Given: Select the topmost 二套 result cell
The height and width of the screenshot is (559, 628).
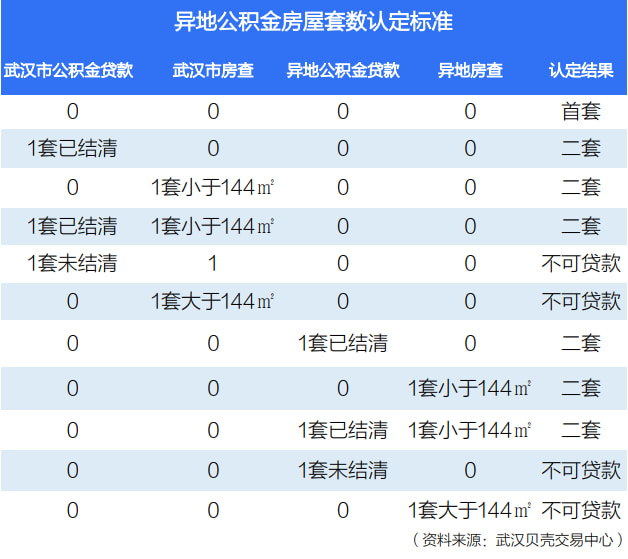Looking at the screenshot, I should [581, 149].
